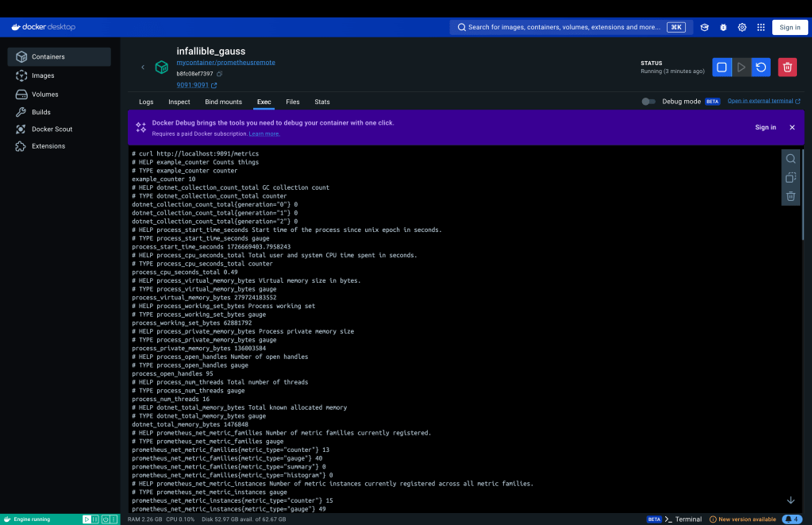This screenshot has width=812, height=525.
Task: Jump to bottom of terminal output arrow
Action: [x=791, y=500]
